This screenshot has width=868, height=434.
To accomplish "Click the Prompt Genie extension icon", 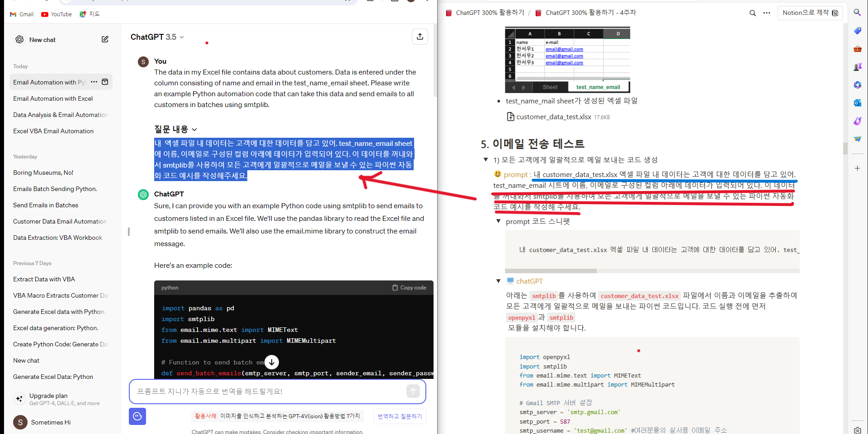I will [137, 416].
